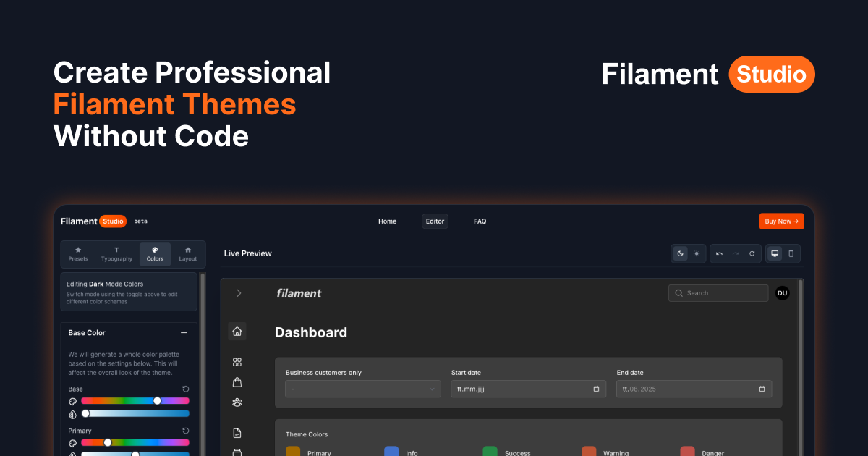Open the Business customers only dropdown
The height and width of the screenshot is (456, 868).
coord(362,389)
